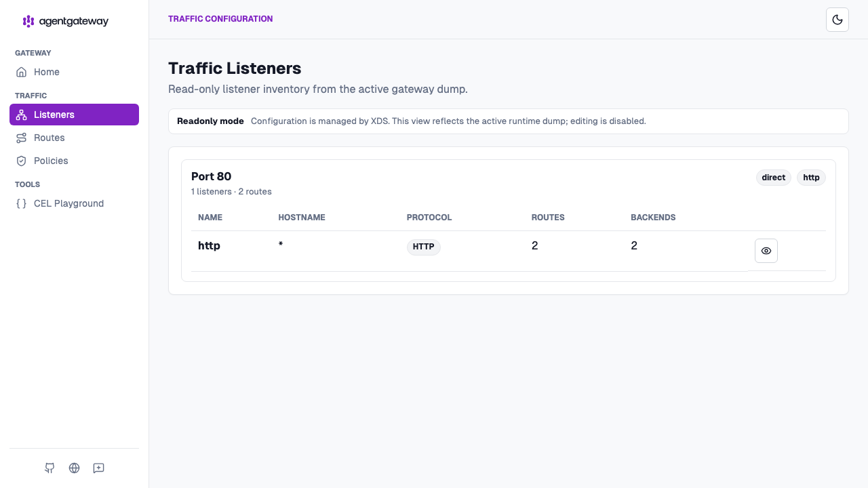Click the eye icon for http listener
Screen dimensions: 868x488
766,251
